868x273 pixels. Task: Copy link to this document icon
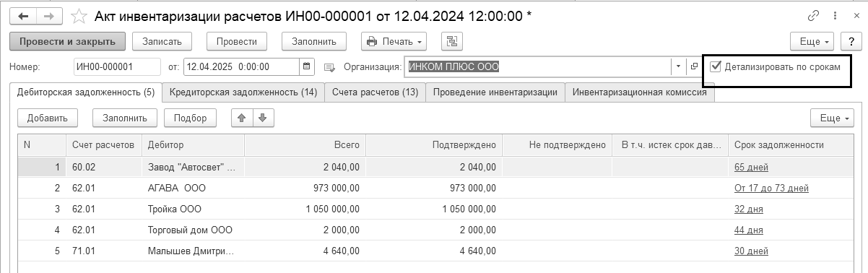814,15
